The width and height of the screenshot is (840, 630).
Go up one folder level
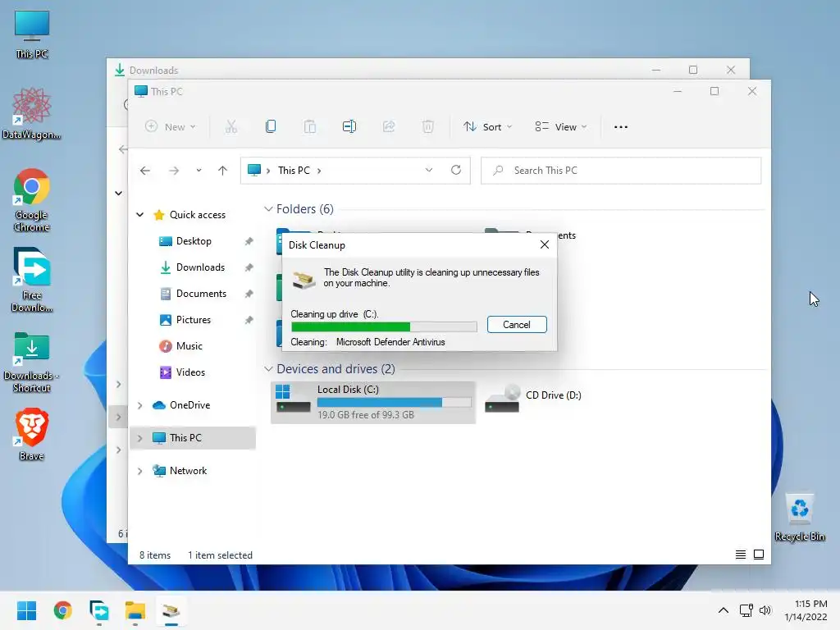coord(223,171)
